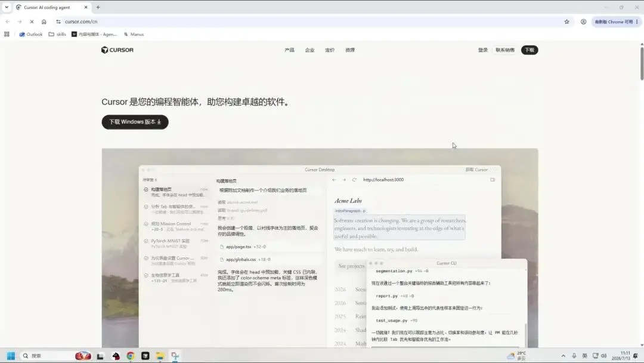Click the 下载 Windows 版本 button
Viewport: 644px width, 363px height.
click(135, 122)
